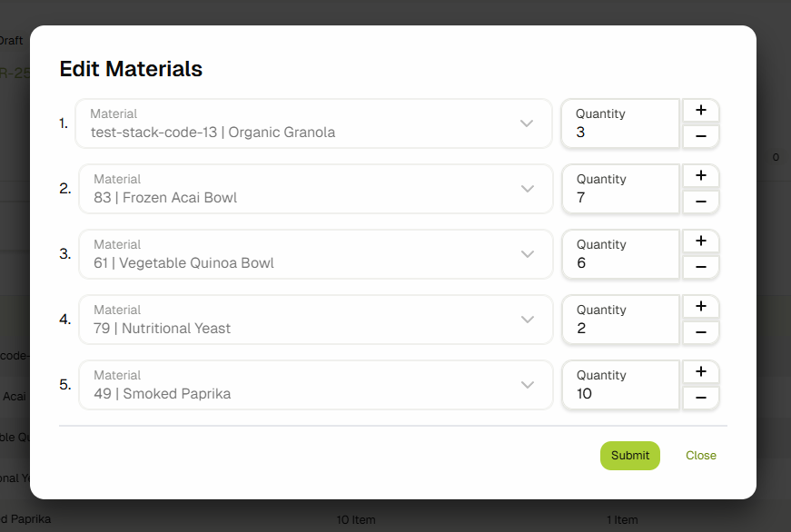This screenshot has width=791, height=532.
Task: Add one to Nutritional Yeast quantity
Action: click(700, 307)
